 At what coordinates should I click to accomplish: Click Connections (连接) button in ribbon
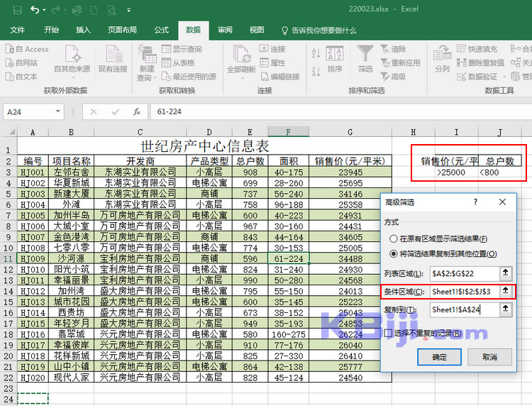[x=272, y=49]
